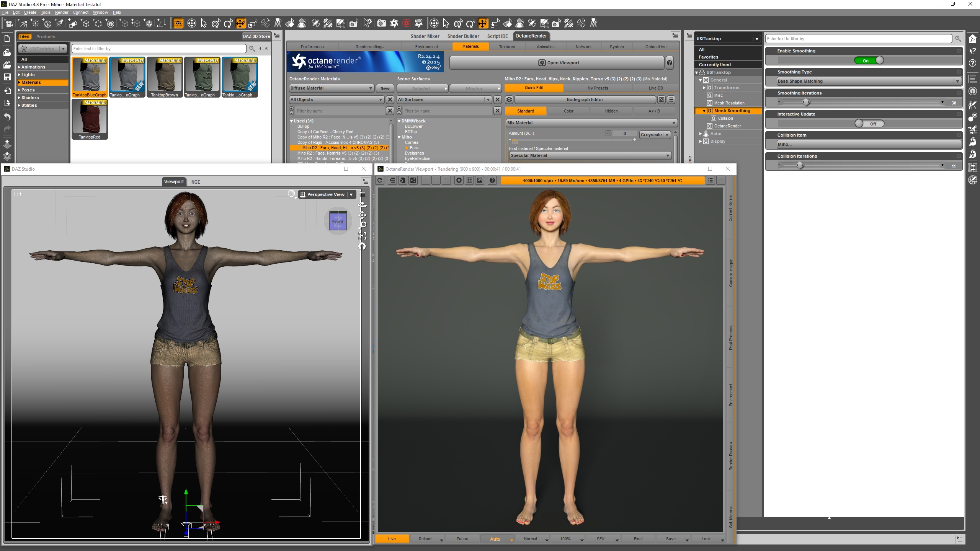Expand the Actor group in the parameters tree
Image resolution: width=980 pixels, height=551 pixels.
pyautogui.click(x=701, y=134)
